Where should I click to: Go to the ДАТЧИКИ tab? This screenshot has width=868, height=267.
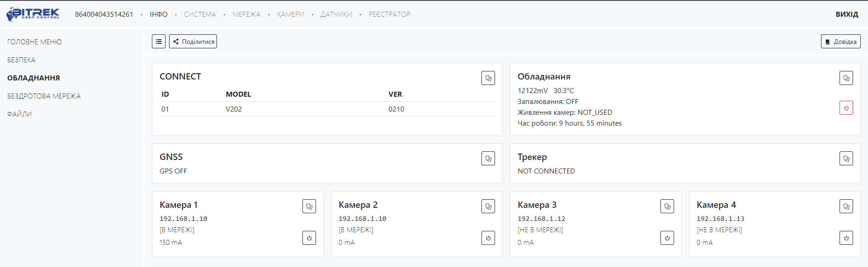point(336,14)
